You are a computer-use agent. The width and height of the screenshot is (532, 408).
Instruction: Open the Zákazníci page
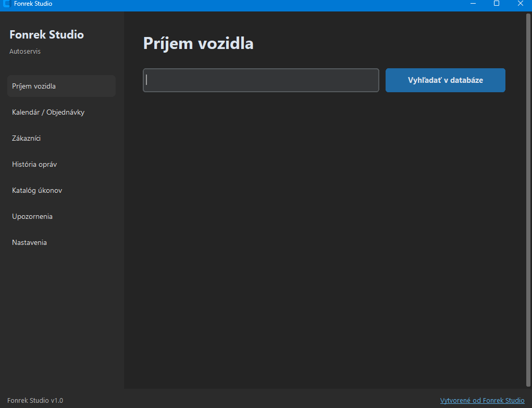pyautogui.click(x=61, y=138)
